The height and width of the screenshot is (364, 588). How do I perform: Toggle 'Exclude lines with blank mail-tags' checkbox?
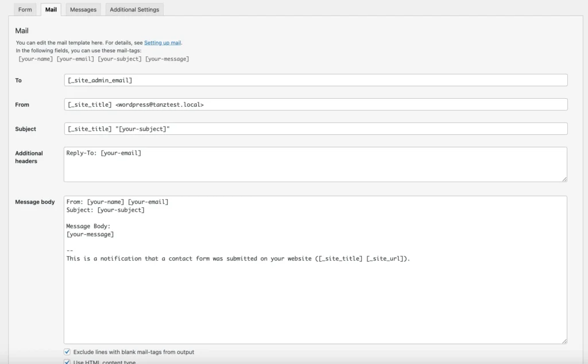(67, 351)
